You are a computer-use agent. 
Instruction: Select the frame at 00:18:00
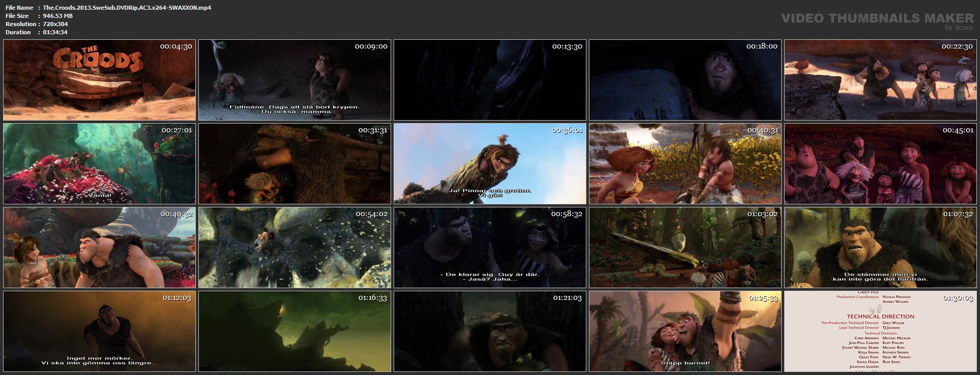[685, 80]
